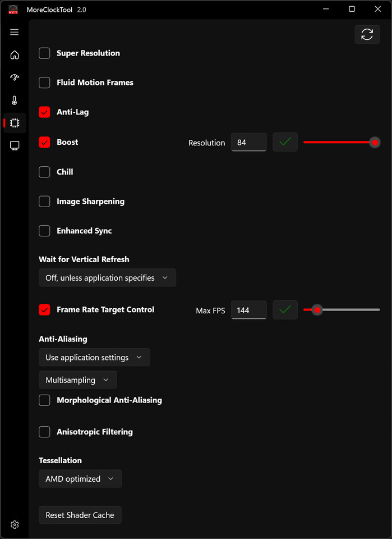Open settings via the gear icon
Screen dimensions: 392x539
15,524
